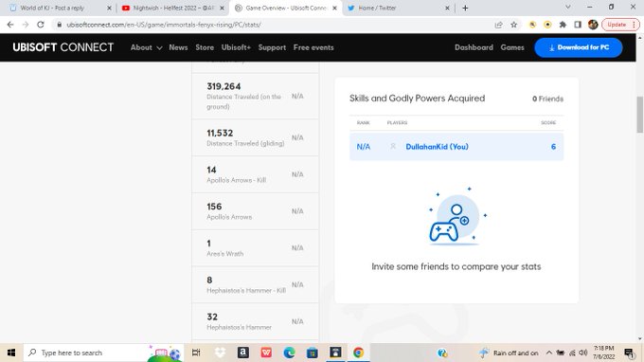Image resolution: width=644 pixels, height=362 pixels.
Task: Open the tab search dropdown arrow
Action: tap(567, 8)
